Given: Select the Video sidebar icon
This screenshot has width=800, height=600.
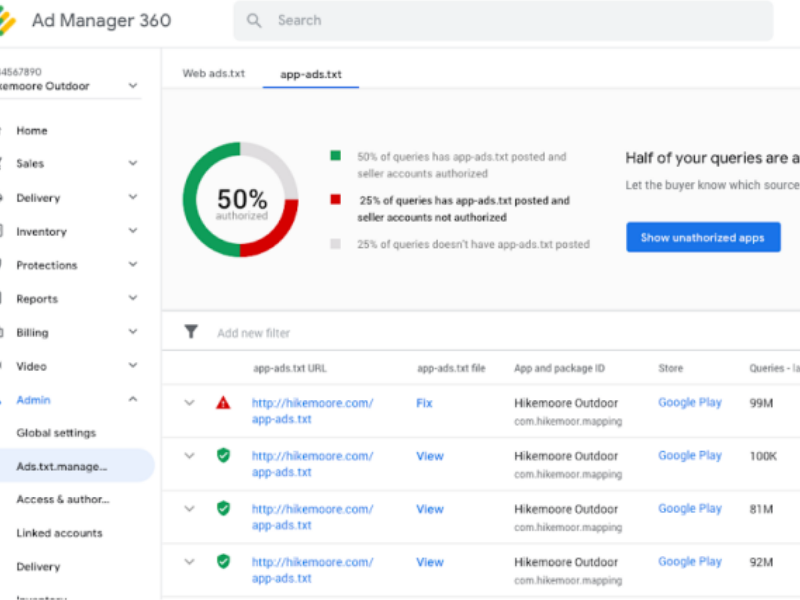Looking at the screenshot, I should 4,365.
